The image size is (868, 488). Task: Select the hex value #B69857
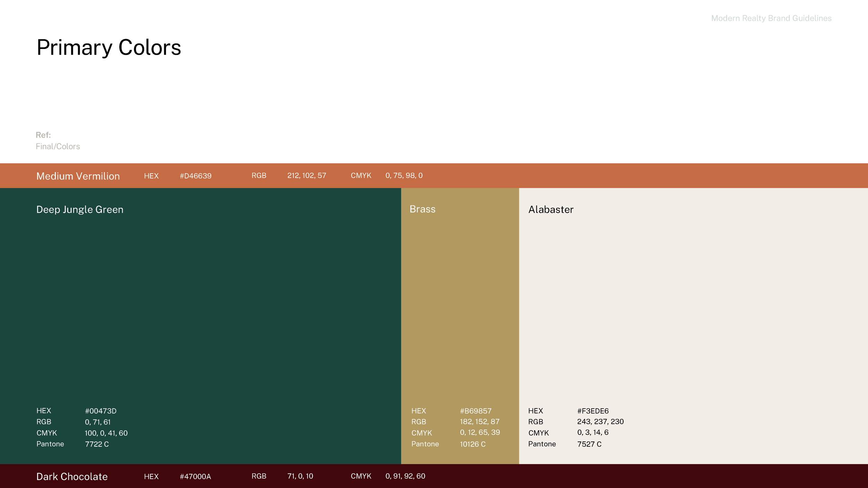coord(475,411)
